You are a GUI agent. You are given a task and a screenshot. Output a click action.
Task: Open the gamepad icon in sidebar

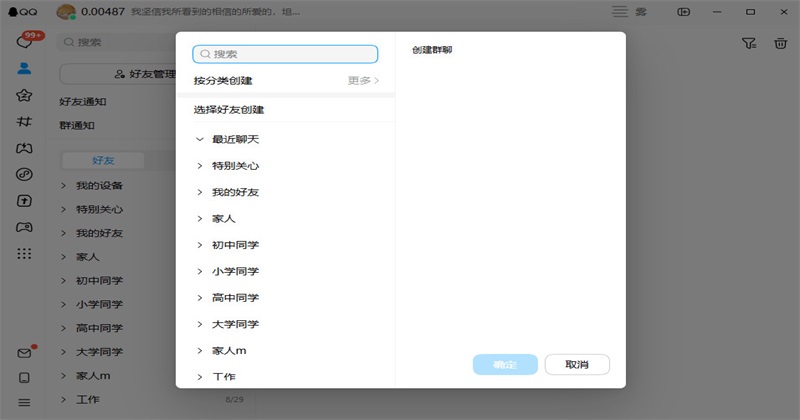pos(24,227)
